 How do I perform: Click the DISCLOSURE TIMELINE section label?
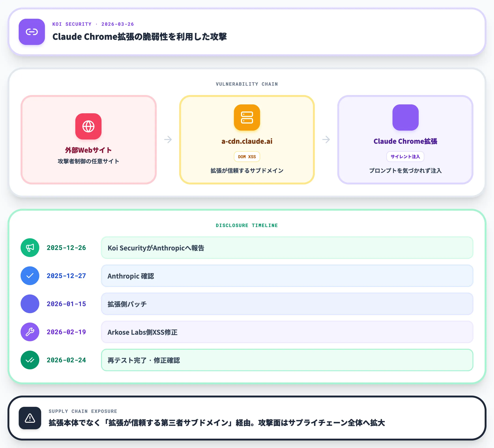[247, 225]
